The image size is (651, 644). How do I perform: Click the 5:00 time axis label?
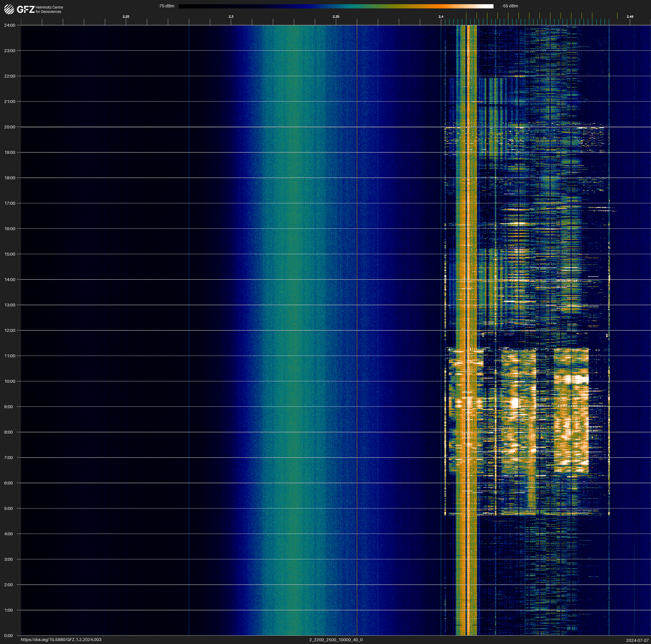pyautogui.click(x=9, y=508)
